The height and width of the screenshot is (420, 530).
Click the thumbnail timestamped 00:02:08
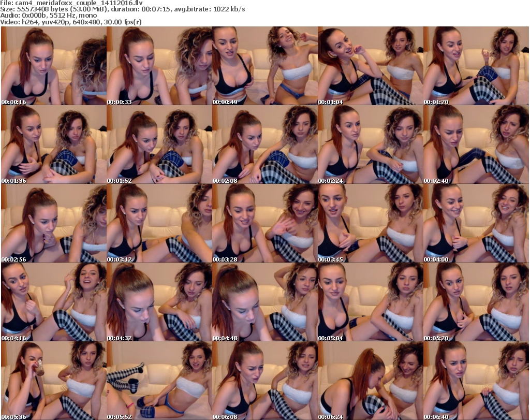pyautogui.click(x=264, y=145)
